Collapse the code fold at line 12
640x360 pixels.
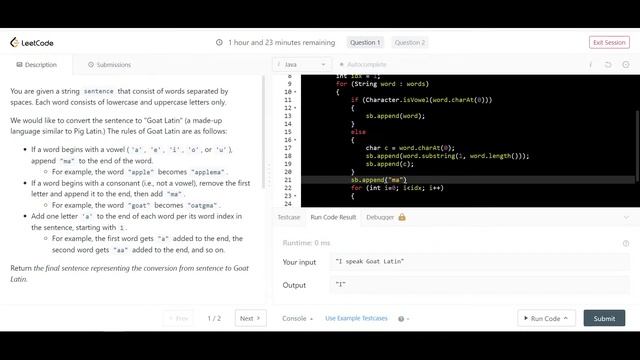pos(296,108)
